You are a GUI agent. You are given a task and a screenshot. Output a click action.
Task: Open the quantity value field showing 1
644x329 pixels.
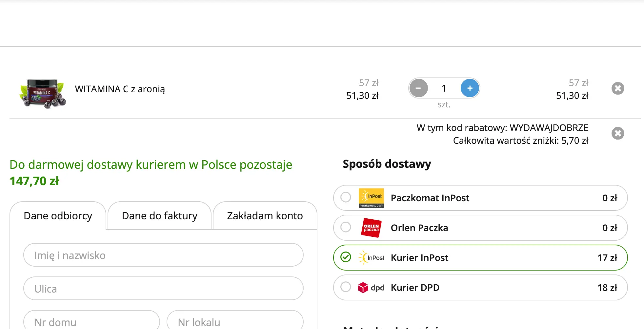(x=444, y=88)
